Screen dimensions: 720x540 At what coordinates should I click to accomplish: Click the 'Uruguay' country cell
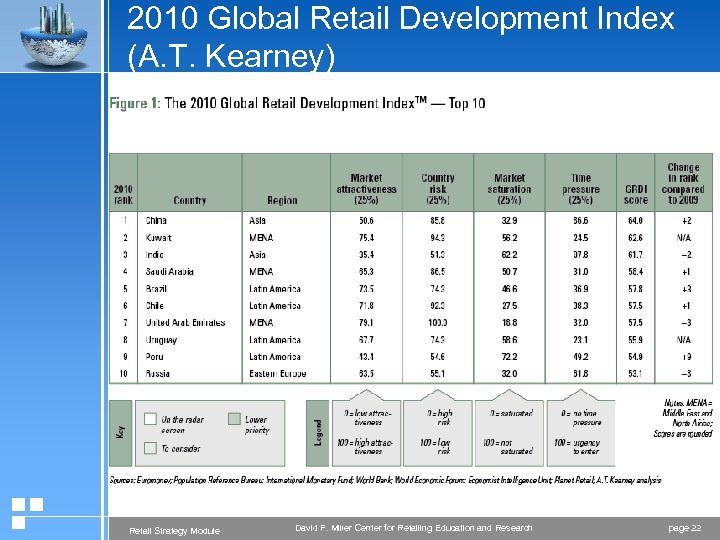tap(161, 340)
